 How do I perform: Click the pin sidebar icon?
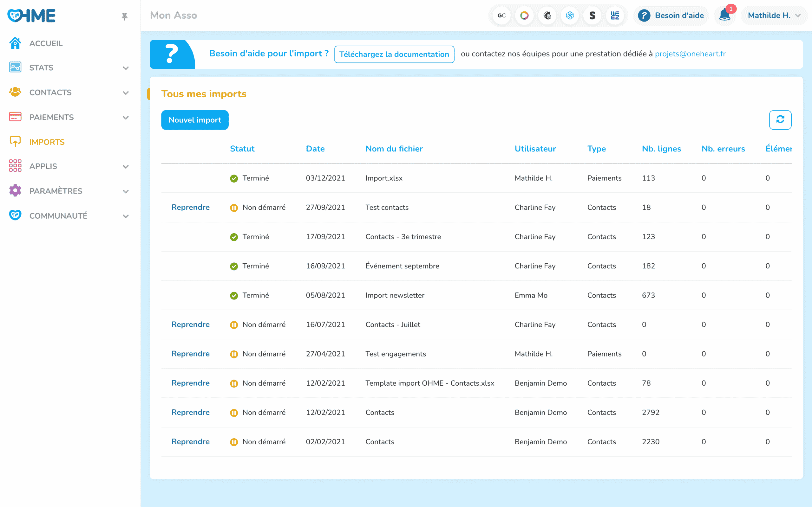(124, 16)
